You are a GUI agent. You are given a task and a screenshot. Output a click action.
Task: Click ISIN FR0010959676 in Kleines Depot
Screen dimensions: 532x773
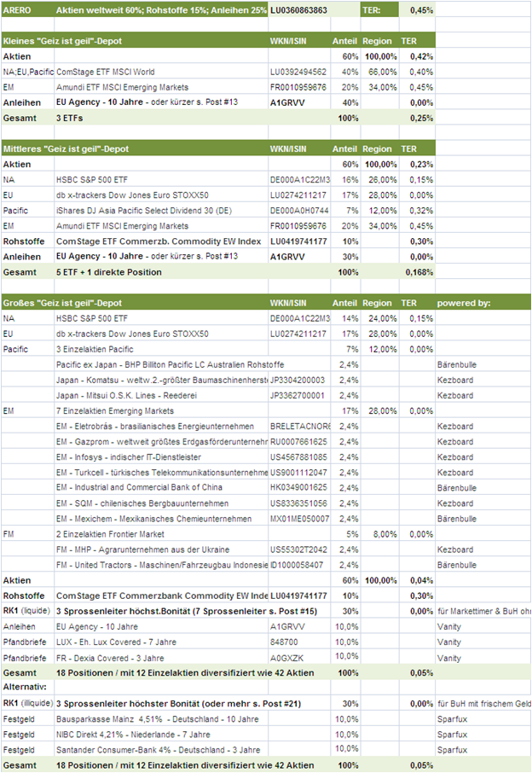(x=299, y=87)
